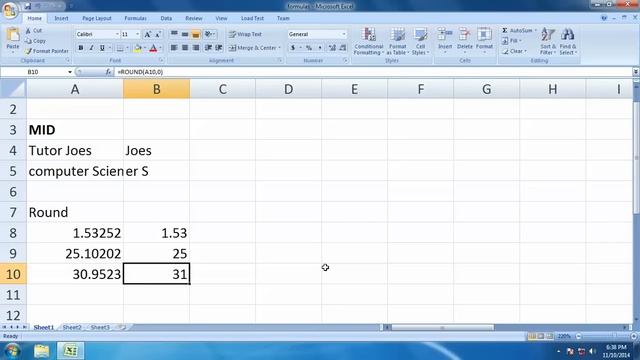Toggle Top Align
Screen dimensions: 640x360
point(174,34)
